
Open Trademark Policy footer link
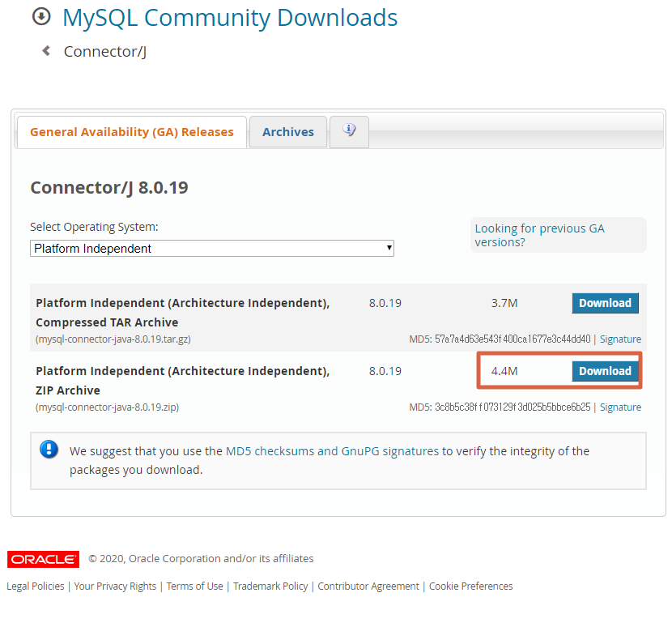(x=270, y=586)
